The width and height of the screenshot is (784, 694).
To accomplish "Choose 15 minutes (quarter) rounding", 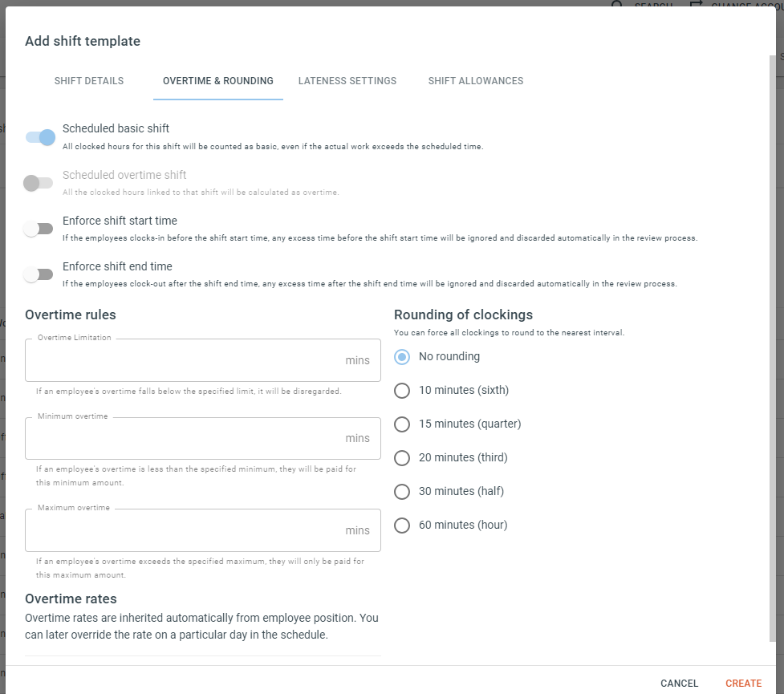I will pos(402,424).
